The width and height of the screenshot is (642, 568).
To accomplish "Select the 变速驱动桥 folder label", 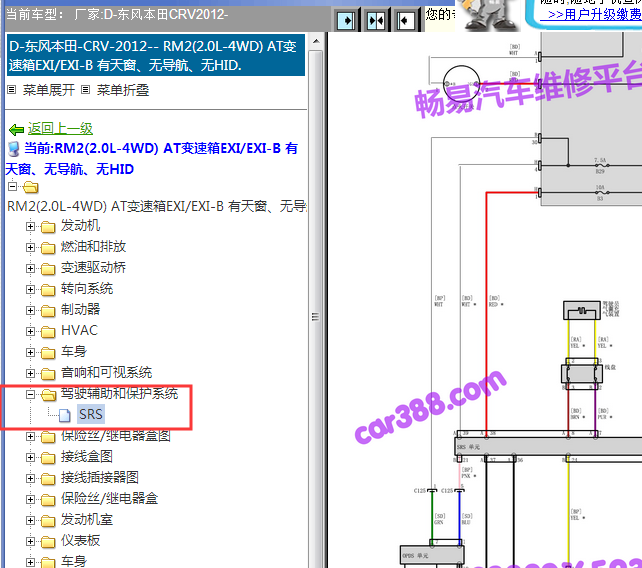I will coord(93,267).
